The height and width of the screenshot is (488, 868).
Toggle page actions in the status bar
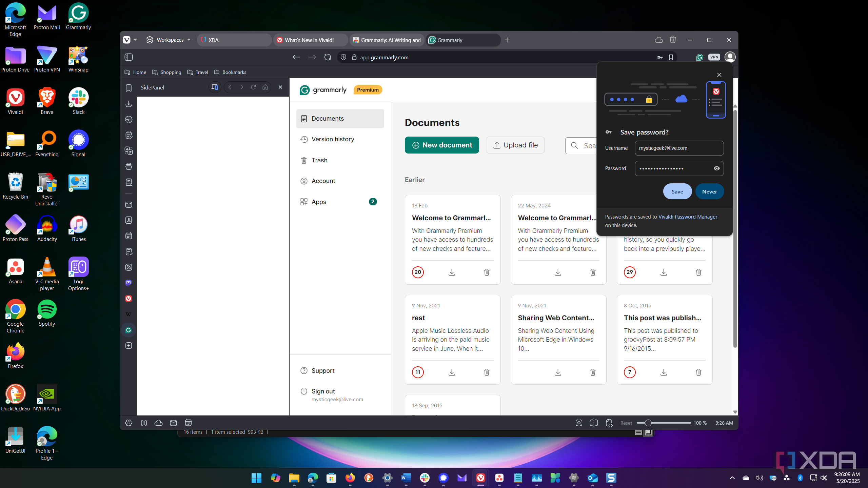point(609,423)
